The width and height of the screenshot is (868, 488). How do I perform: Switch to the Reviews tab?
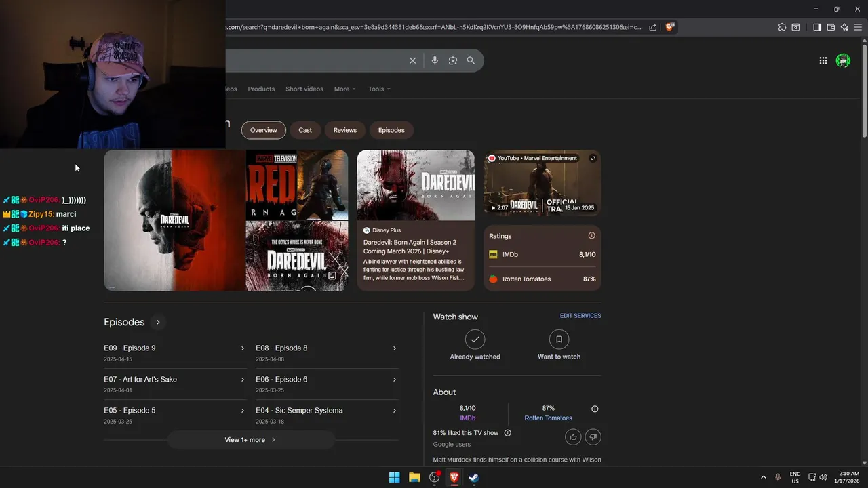tap(344, 130)
